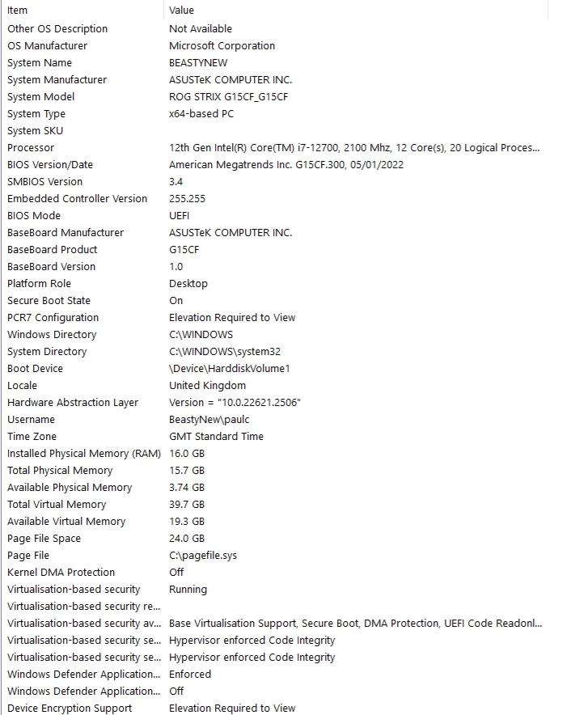Click the C:\pagefile.sys value
Viewport: 588px width, 715px height.
pyautogui.click(x=203, y=556)
